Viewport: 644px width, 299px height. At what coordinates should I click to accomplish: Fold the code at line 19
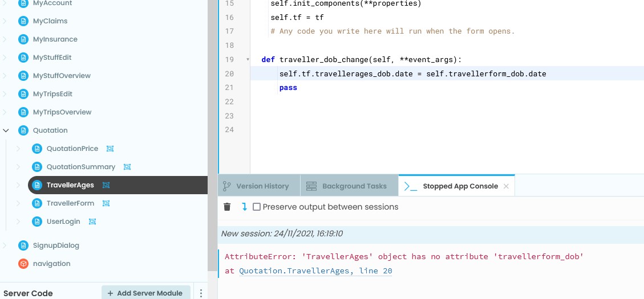(248, 59)
